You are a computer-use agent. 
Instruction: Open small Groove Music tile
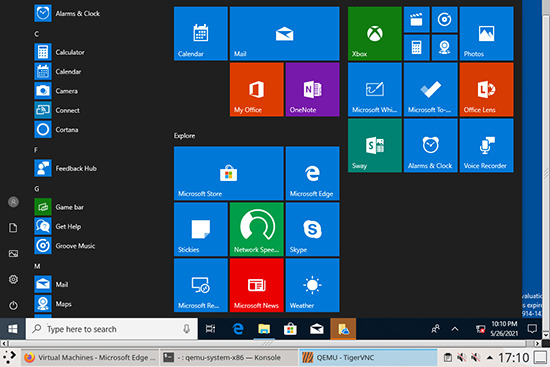click(444, 20)
